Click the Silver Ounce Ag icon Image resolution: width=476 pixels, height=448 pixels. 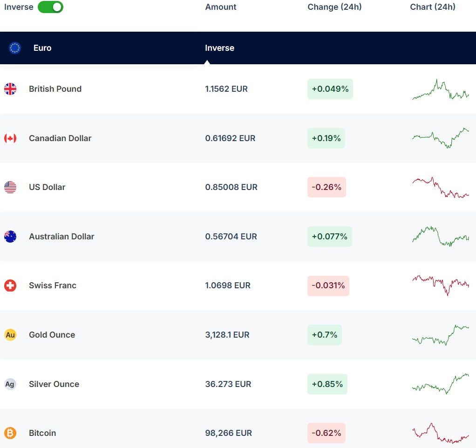[x=10, y=384]
